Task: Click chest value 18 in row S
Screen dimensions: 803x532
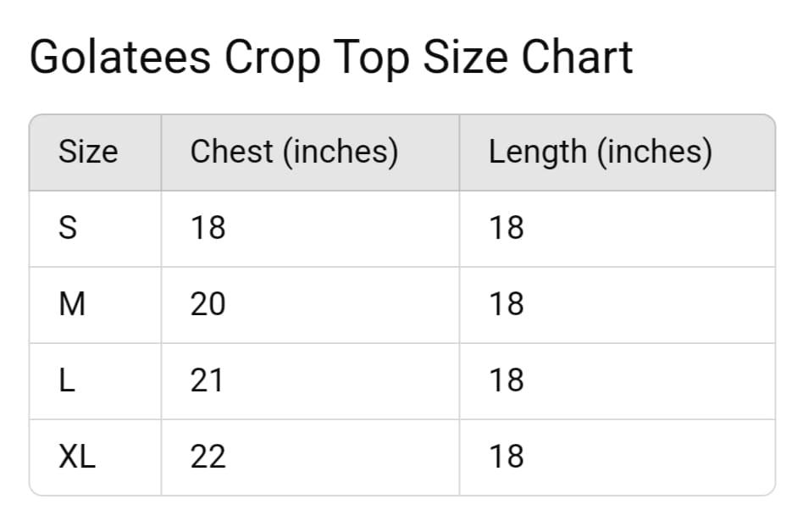Action: [208, 229]
